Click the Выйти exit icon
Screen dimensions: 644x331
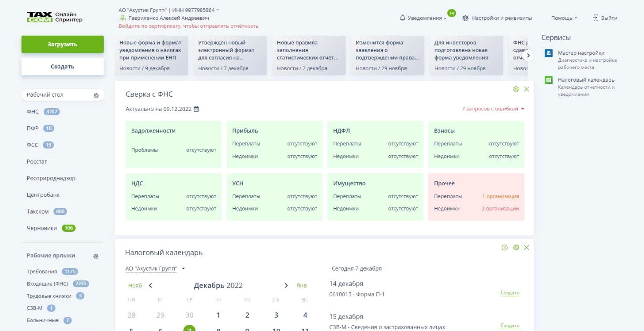click(x=595, y=18)
